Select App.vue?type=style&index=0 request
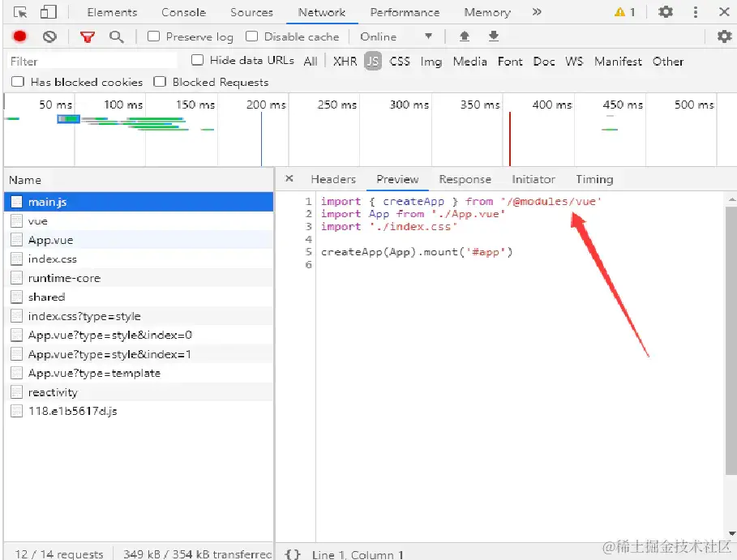 (139, 335)
